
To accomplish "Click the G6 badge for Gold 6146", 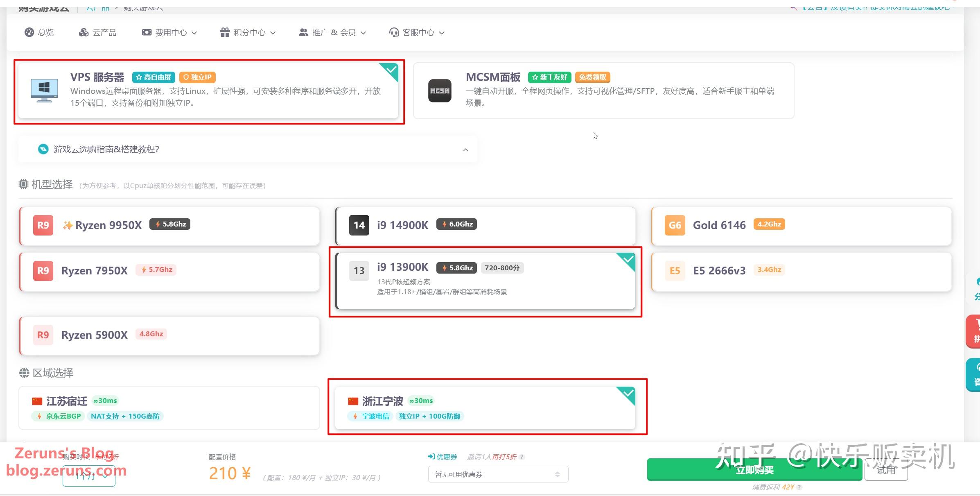I will coord(675,225).
